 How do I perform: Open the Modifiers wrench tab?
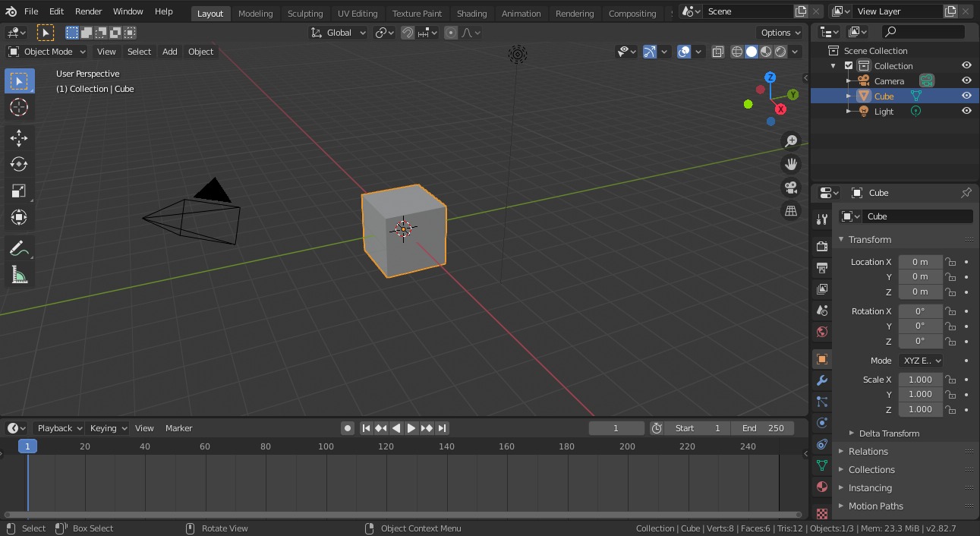pos(821,380)
